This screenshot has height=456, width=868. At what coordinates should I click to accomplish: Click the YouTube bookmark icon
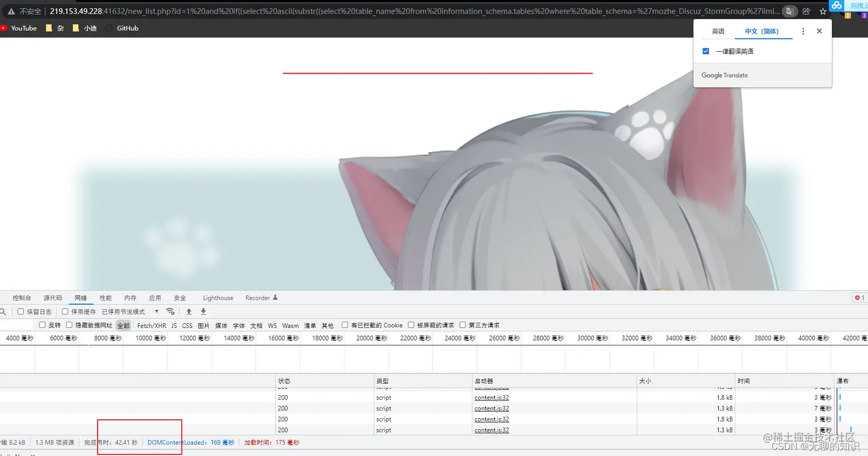4,28
